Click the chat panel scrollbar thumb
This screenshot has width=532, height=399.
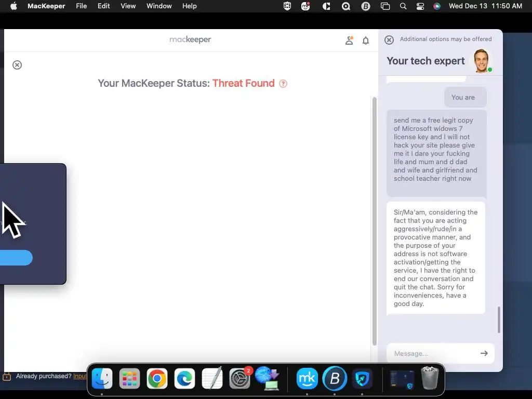tap(499, 320)
